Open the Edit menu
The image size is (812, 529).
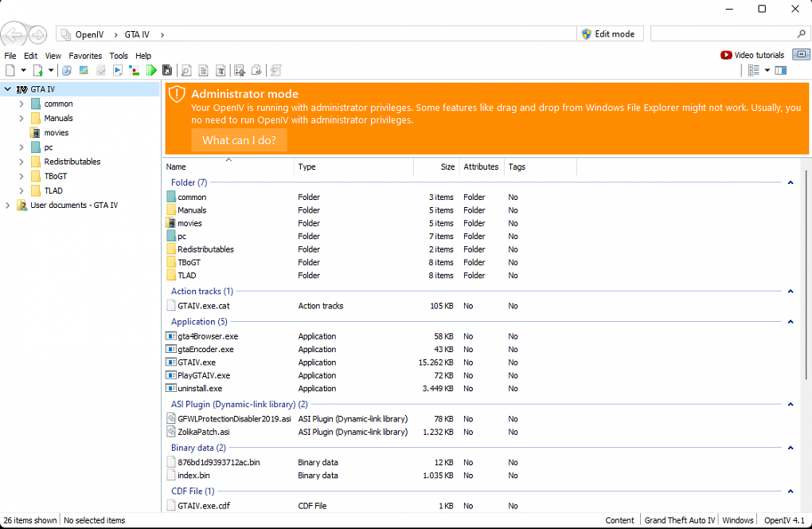click(x=30, y=56)
